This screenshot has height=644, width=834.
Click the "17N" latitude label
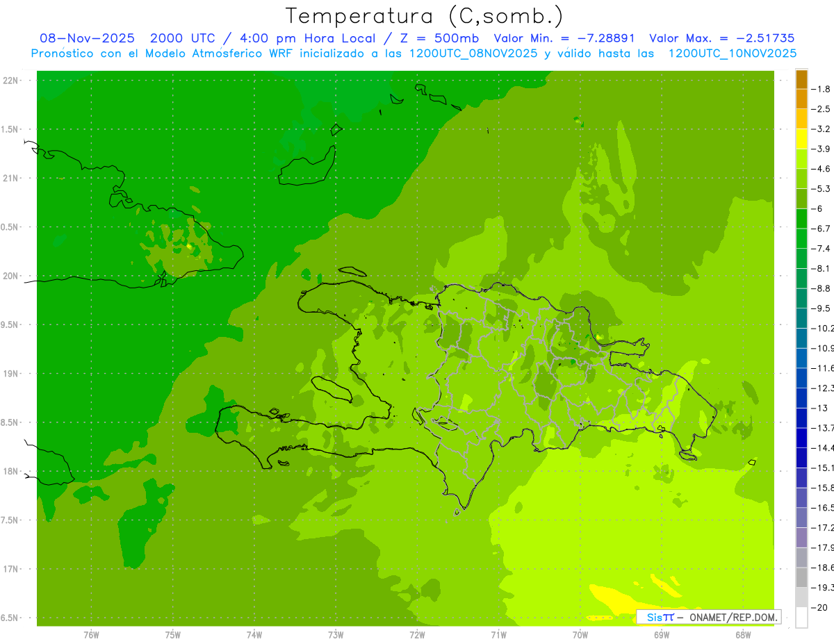coord(12,569)
